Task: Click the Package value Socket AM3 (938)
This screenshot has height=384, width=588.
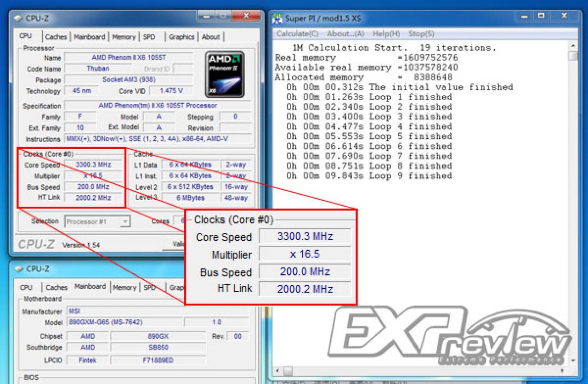Action: 128,79
